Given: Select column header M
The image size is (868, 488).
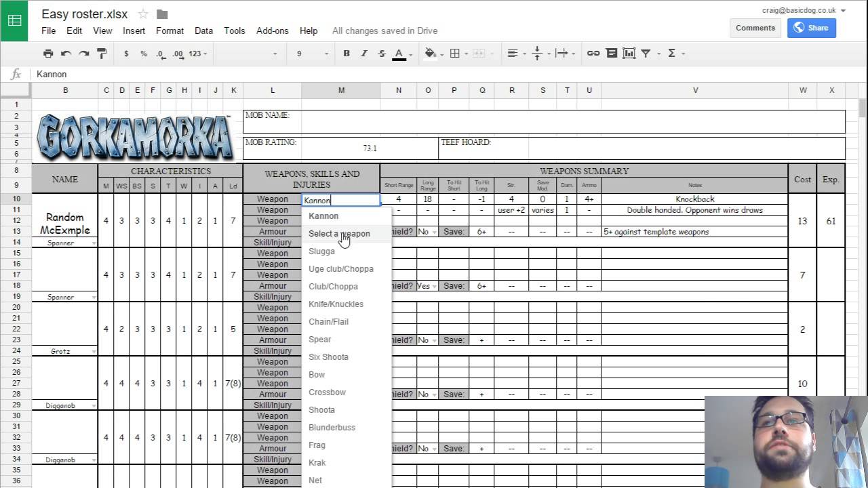Looking at the screenshot, I should point(341,90).
